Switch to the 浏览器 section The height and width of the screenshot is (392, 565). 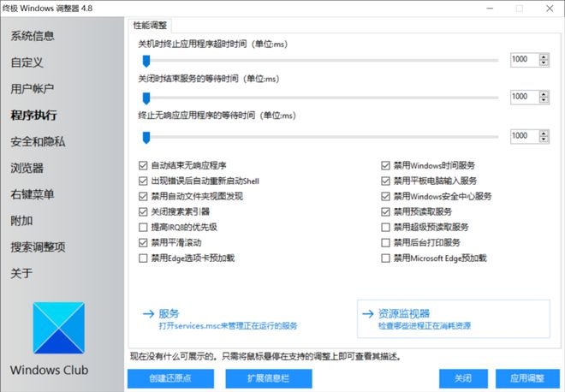point(27,168)
